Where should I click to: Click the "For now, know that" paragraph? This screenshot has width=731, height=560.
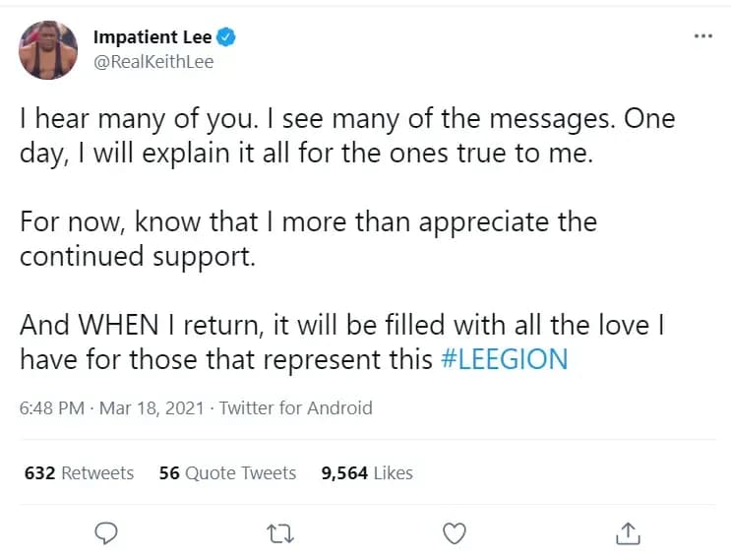pyautogui.click(x=308, y=221)
